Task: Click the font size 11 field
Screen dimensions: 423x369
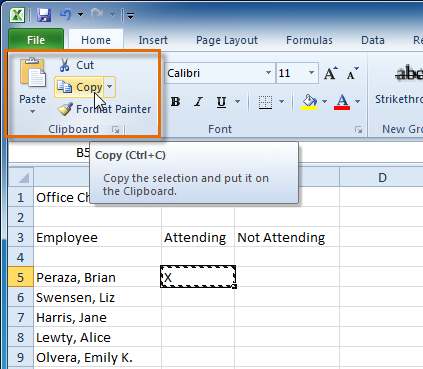Action: tap(292, 73)
